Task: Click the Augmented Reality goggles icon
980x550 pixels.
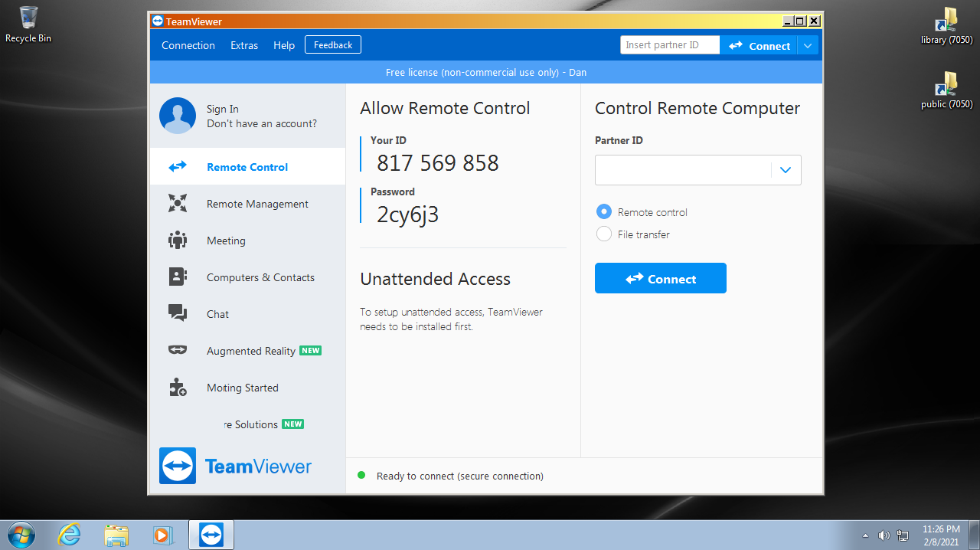Action: 178,350
